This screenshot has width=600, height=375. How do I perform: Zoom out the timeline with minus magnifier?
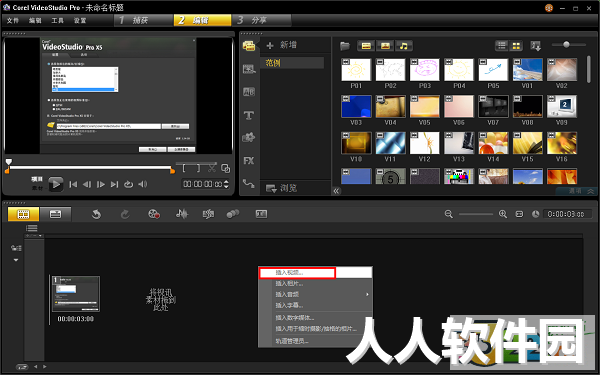coord(448,214)
